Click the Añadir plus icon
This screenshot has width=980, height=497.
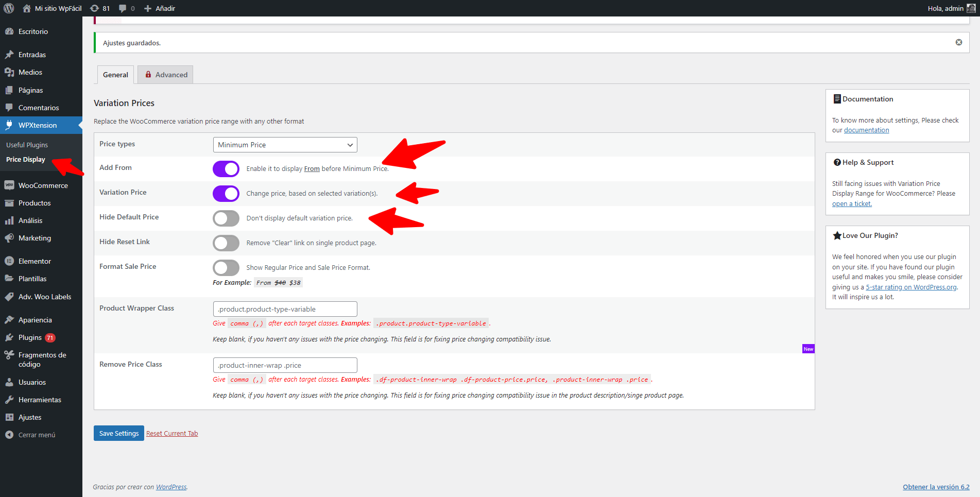pyautogui.click(x=148, y=8)
